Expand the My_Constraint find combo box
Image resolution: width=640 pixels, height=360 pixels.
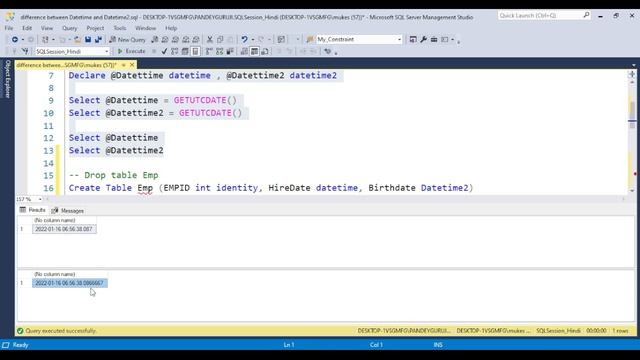(x=399, y=40)
